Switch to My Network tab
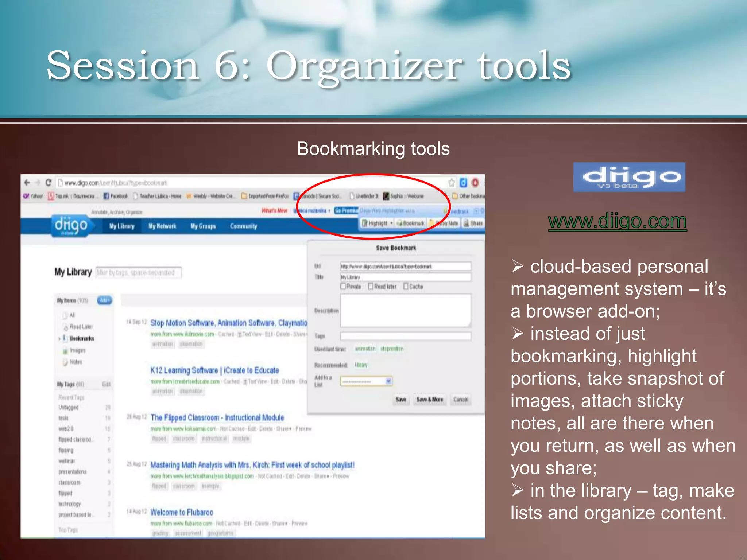Screen dimensions: 747x560 click(x=162, y=226)
